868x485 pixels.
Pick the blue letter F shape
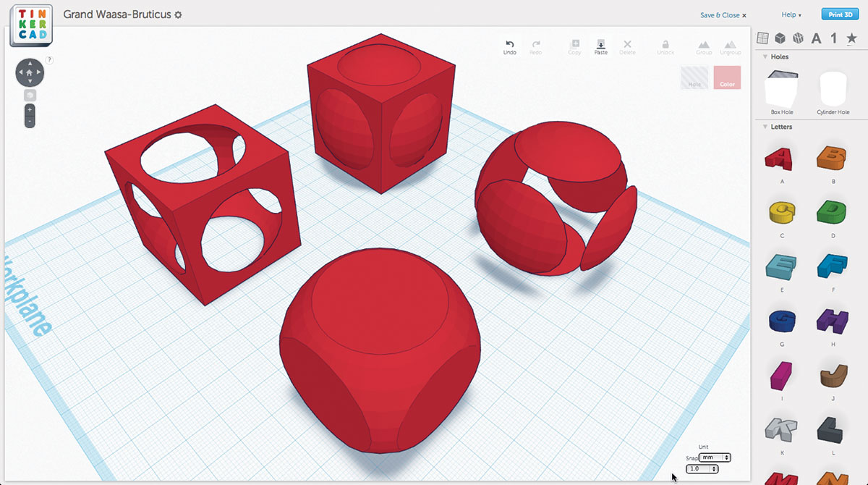tap(833, 266)
